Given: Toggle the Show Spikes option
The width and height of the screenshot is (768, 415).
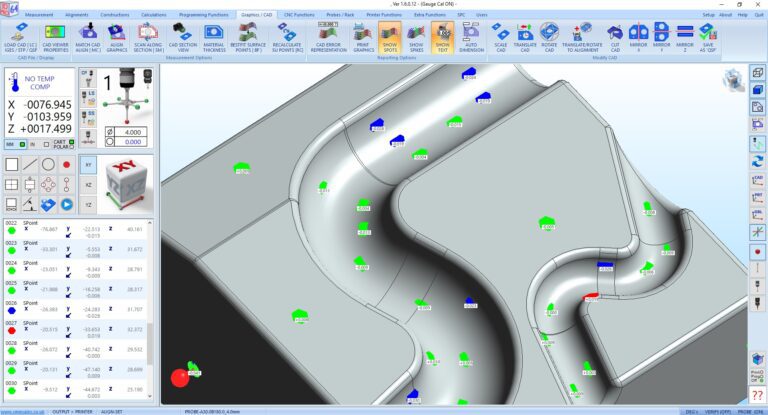Looking at the screenshot, I should point(416,38).
